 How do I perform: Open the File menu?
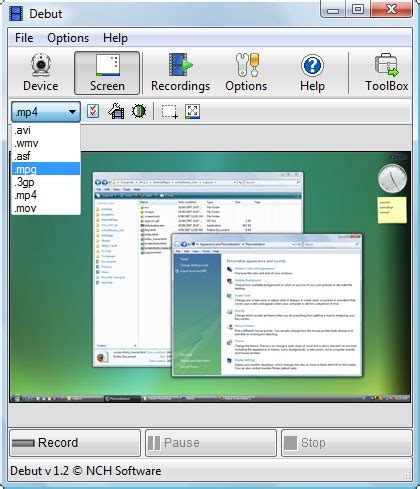pos(24,38)
